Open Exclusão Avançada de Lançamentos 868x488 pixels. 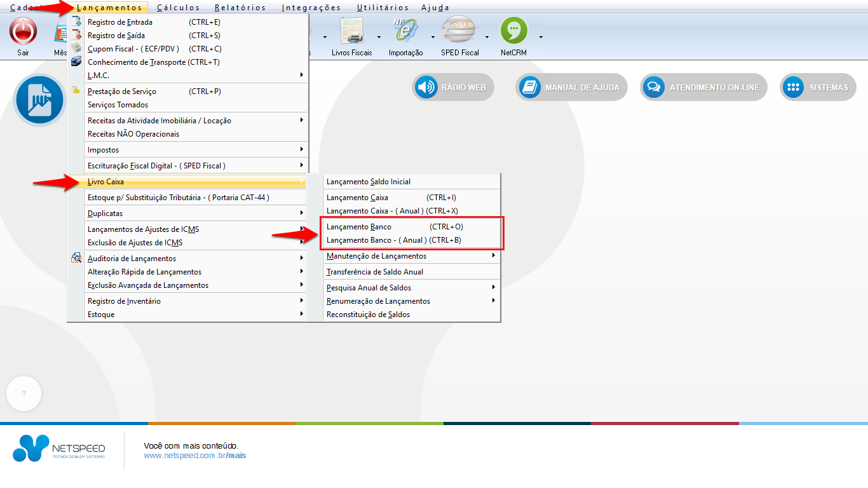pos(196,285)
